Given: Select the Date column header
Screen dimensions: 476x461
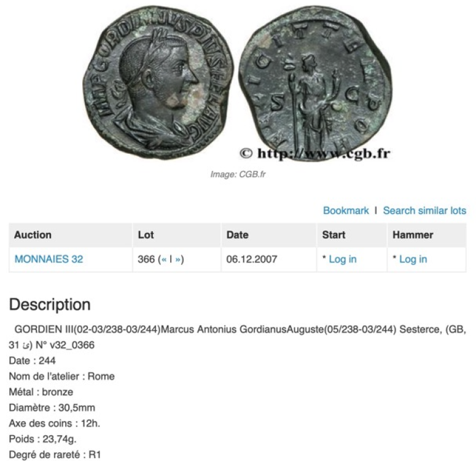Looking at the screenshot, I should click(238, 235).
